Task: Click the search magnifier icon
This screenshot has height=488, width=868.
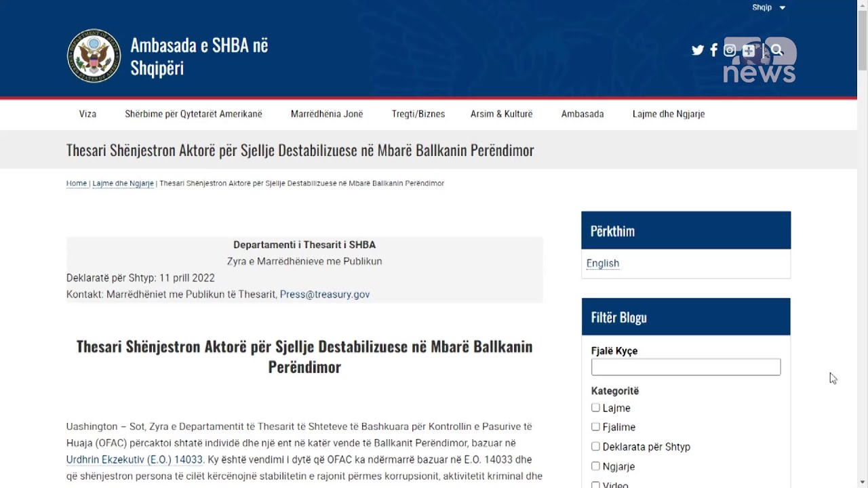Action: point(777,50)
